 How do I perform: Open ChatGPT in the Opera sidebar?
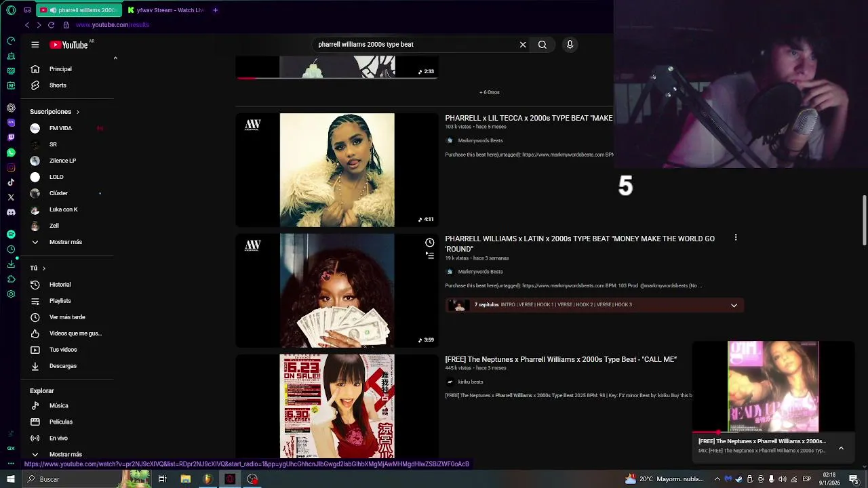11,108
